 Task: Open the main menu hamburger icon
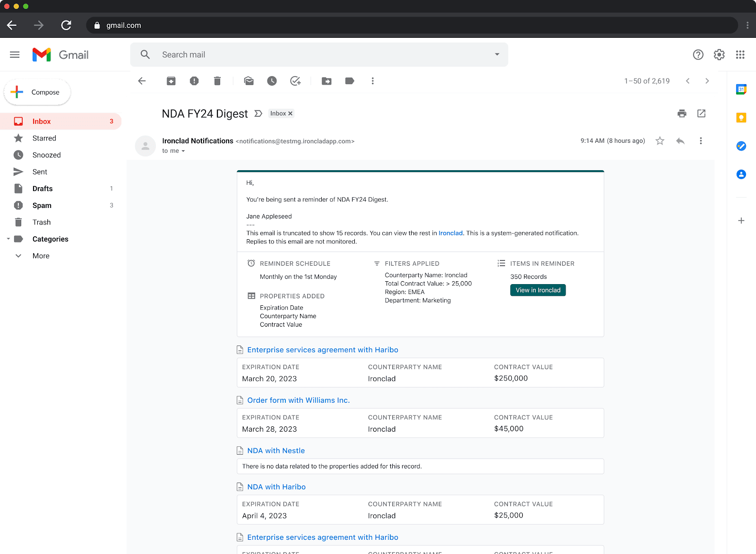pyautogui.click(x=15, y=55)
